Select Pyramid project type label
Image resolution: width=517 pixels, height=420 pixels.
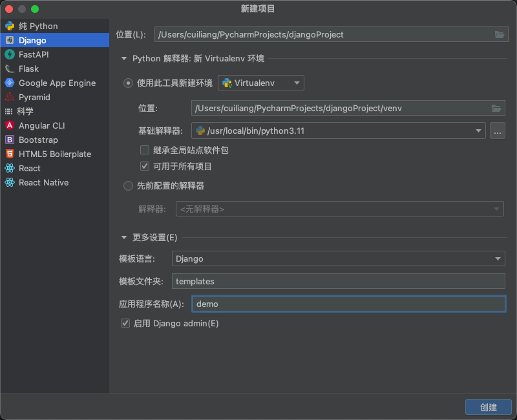click(34, 98)
